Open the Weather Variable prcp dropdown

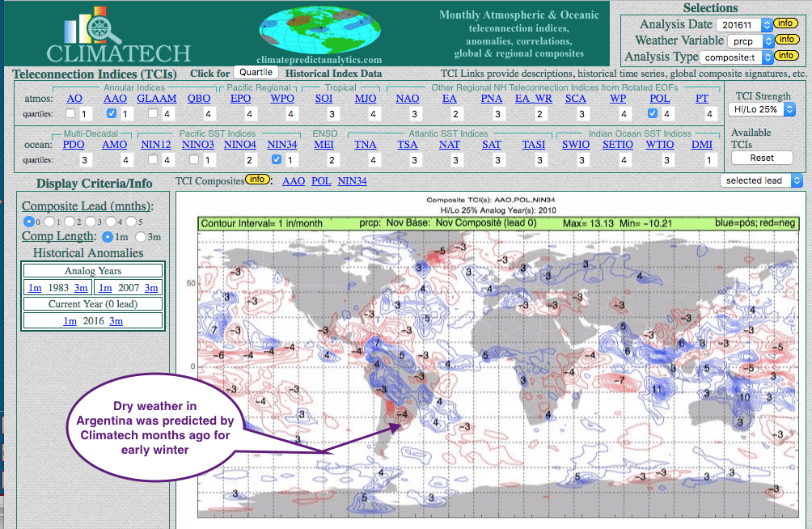[746, 40]
